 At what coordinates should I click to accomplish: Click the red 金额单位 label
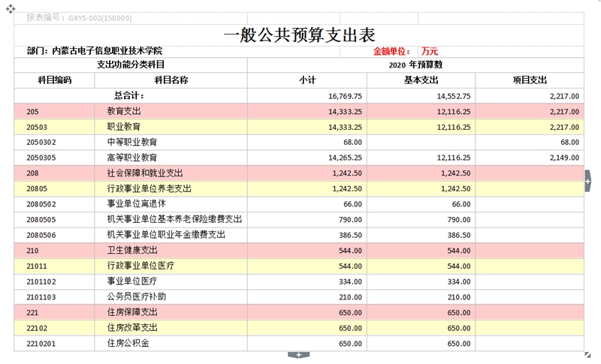391,51
